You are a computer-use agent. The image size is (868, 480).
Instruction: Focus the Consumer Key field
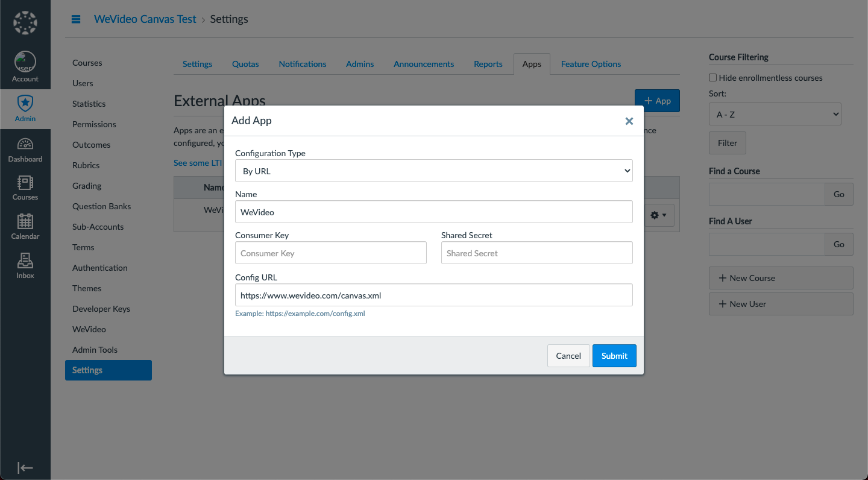pos(331,253)
